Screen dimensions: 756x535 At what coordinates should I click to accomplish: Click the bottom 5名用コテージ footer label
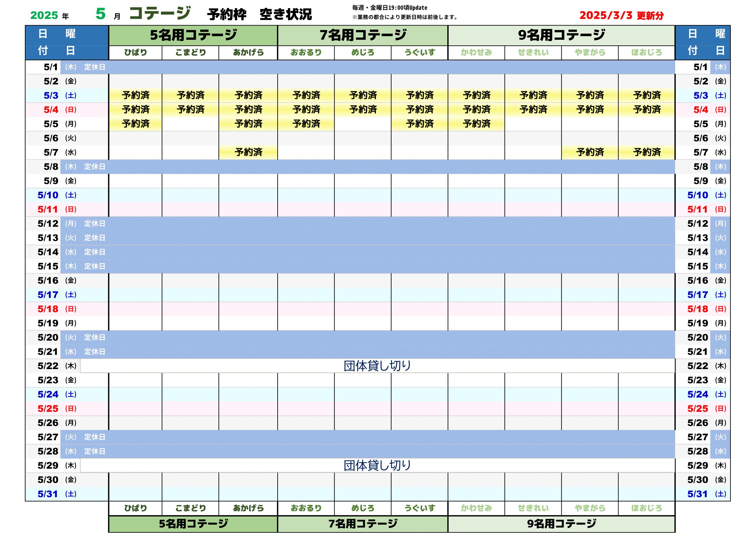pyautogui.click(x=193, y=524)
